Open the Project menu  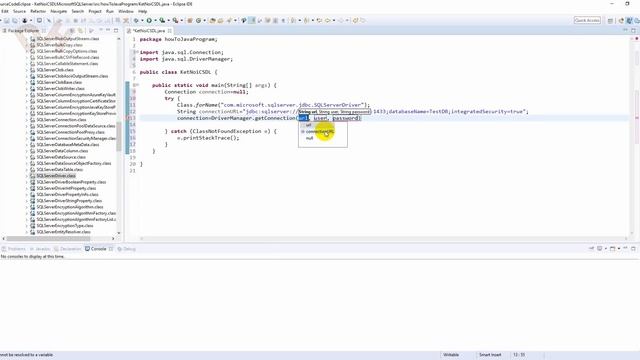tap(95, 11)
